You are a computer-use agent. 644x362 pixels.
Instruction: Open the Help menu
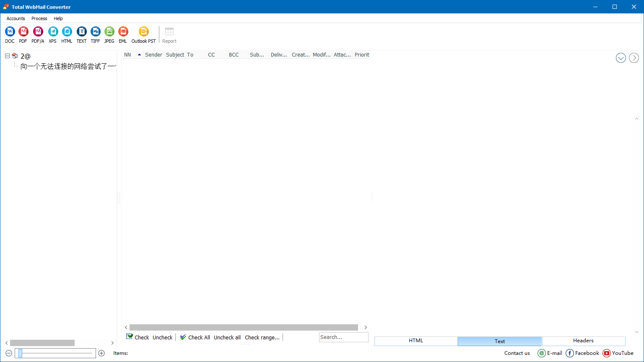click(x=58, y=18)
